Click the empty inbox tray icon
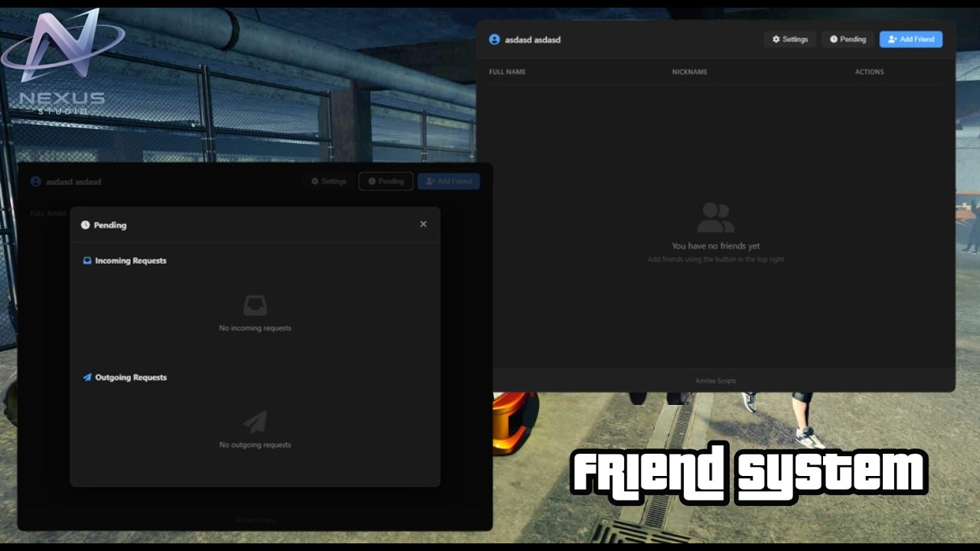This screenshot has height=551, width=980. (x=255, y=306)
